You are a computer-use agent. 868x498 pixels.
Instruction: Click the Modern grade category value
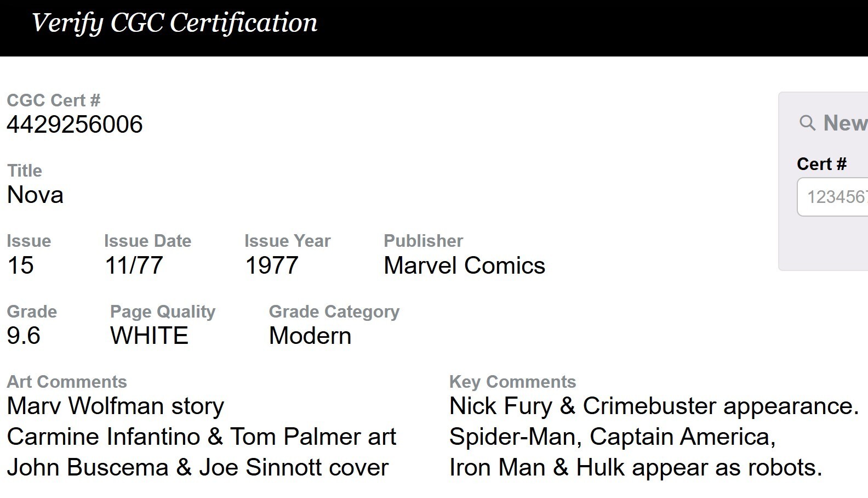(310, 336)
